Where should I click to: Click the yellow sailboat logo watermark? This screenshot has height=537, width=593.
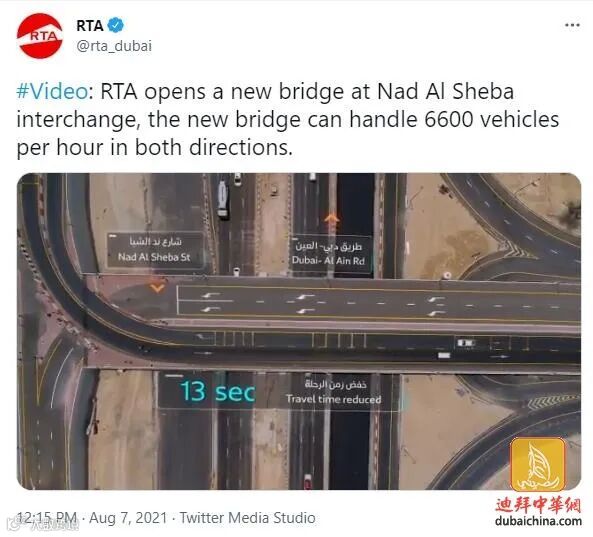tap(537, 464)
